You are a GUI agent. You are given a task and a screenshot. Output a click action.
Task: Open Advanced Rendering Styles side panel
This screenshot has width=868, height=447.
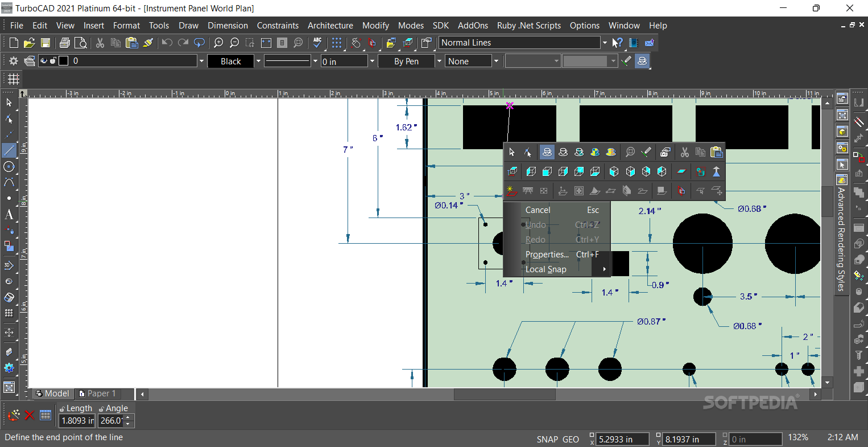pos(841,234)
